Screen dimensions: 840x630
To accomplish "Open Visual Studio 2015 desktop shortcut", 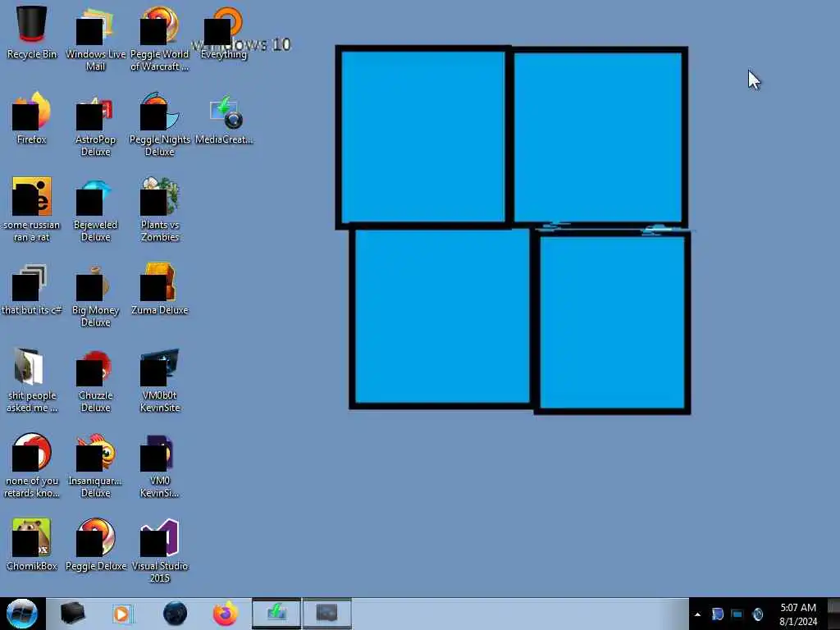I will 160,550.
